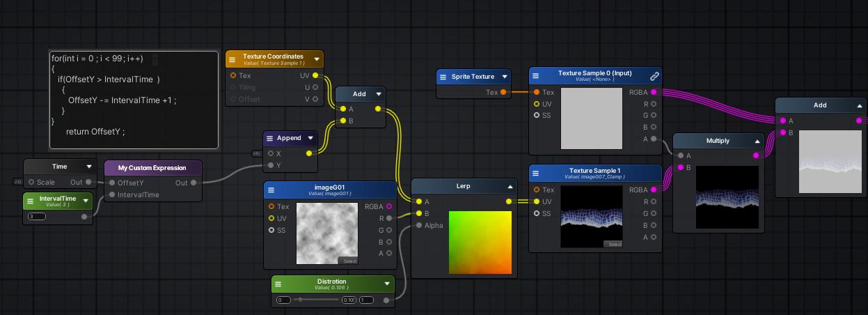
Task: Click the Texture Sample 0 link icon
Action: 654,76
